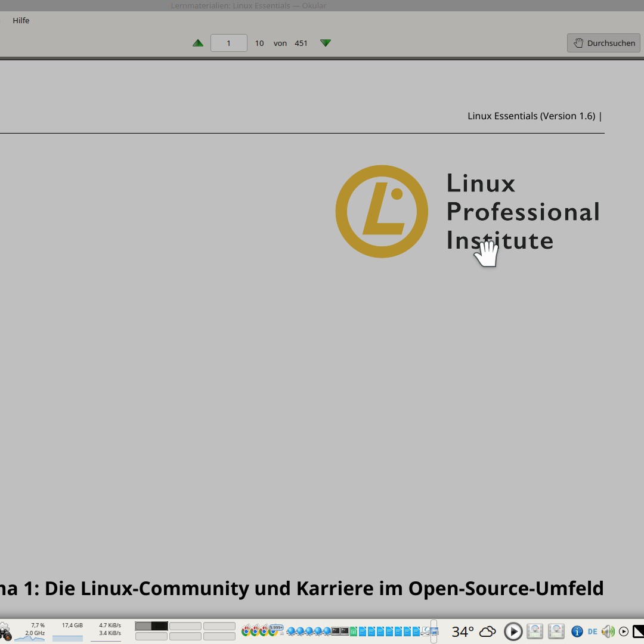Go to previous page with green up arrow
This screenshot has width=644, height=644.
(198, 43)
